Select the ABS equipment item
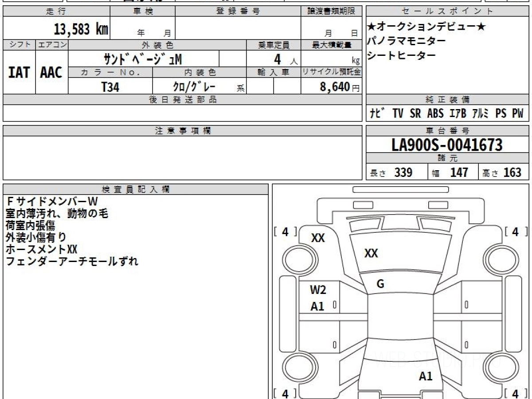Viewport: 532px width, 399px height. click(x=435, y=113)
